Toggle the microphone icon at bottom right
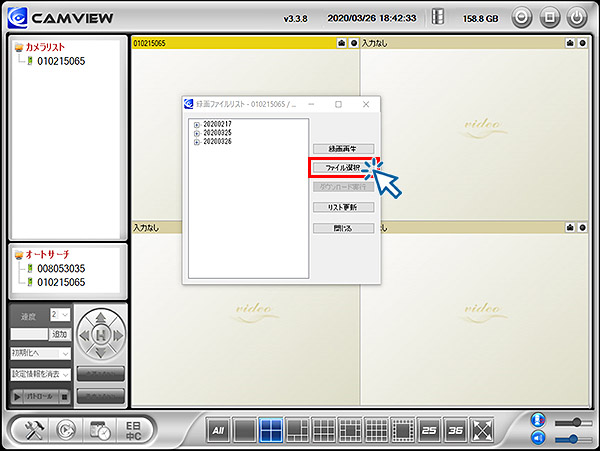Image resolution: width=600 pixels, height=451 pixels. [x=539, y=421]
